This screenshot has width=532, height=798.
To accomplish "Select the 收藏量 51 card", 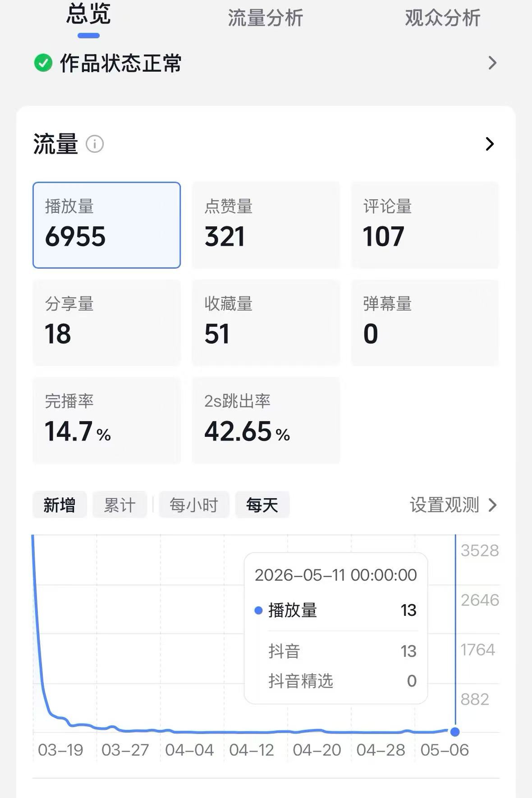I will point(266,322).
